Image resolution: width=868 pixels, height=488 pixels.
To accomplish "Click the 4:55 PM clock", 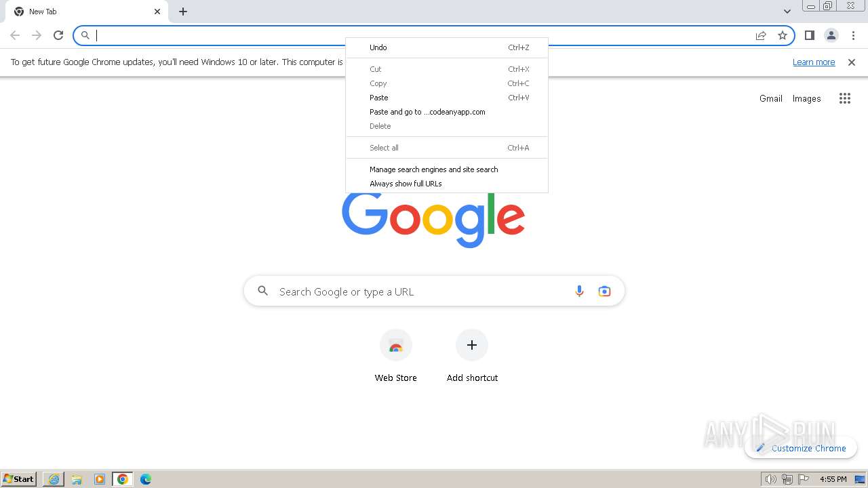I will [833, 479].
